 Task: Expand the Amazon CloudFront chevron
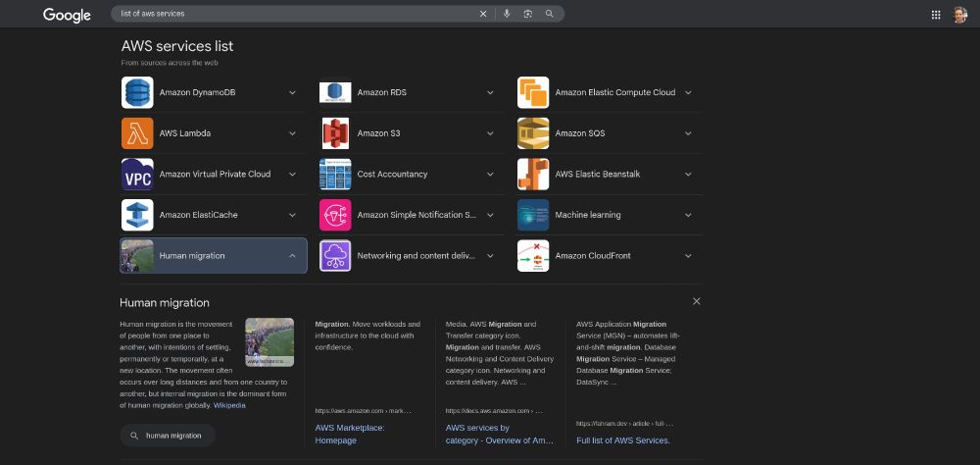click(x=688, y=255)
